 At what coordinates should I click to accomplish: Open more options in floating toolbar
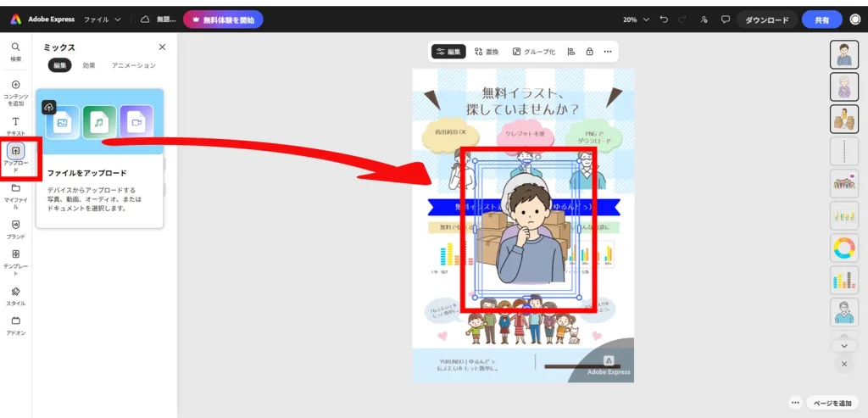(x=608, y=52)
